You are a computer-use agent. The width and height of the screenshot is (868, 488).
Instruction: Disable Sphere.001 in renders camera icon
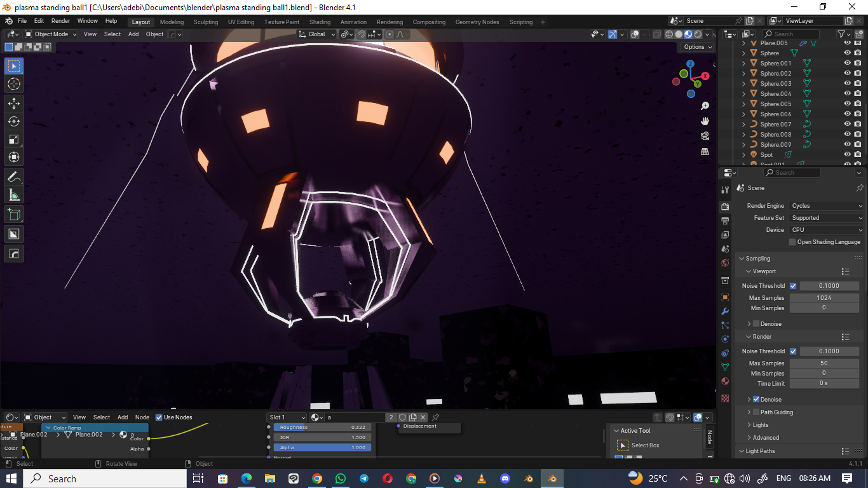click(x=858, y=64)
